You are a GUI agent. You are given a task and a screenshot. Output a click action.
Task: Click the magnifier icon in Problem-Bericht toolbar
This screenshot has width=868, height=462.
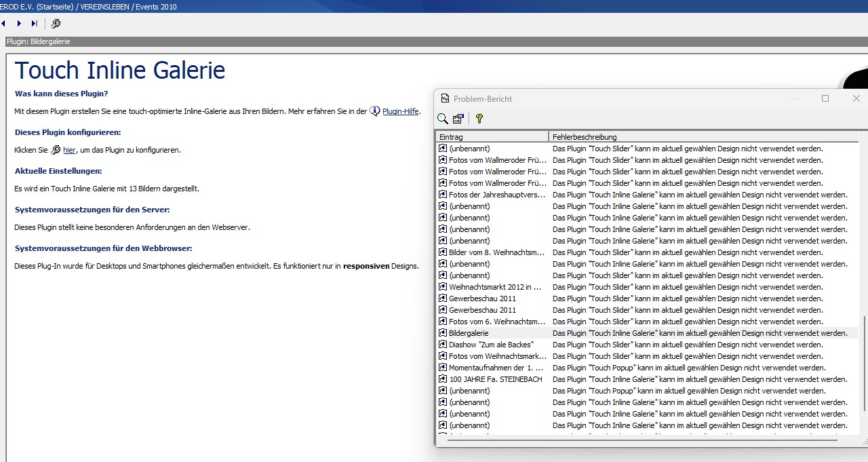(x=443, y=119)
